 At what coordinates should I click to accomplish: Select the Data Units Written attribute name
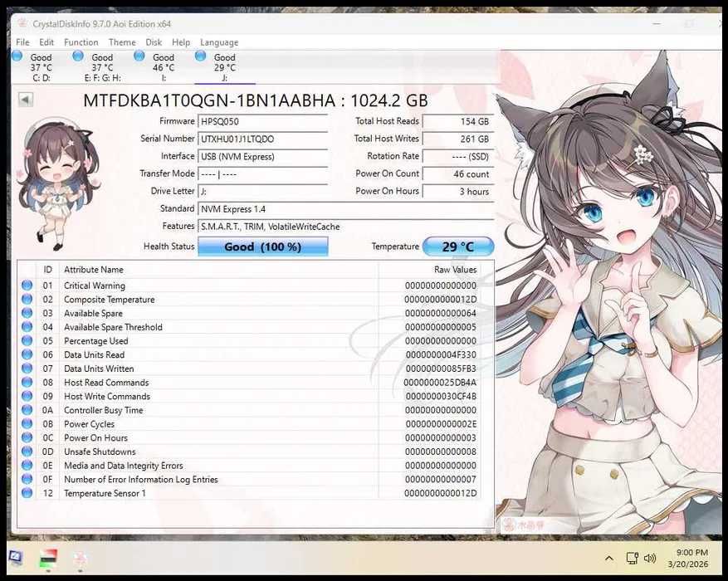(99, 369)
